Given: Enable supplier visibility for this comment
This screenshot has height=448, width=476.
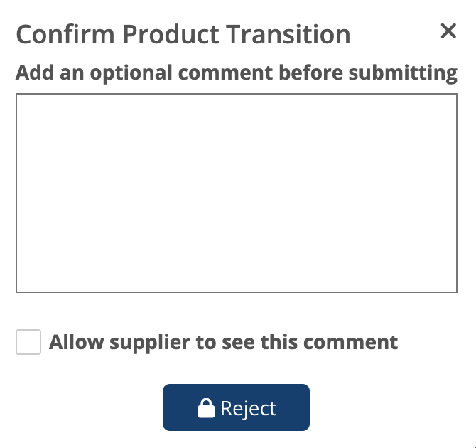Looking at the screenshot, I should click(28, 342).
